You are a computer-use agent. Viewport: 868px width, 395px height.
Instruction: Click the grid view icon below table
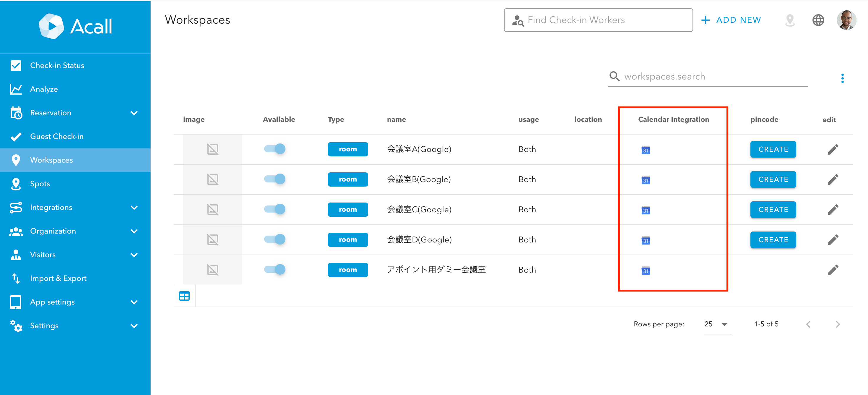(184, 296)
